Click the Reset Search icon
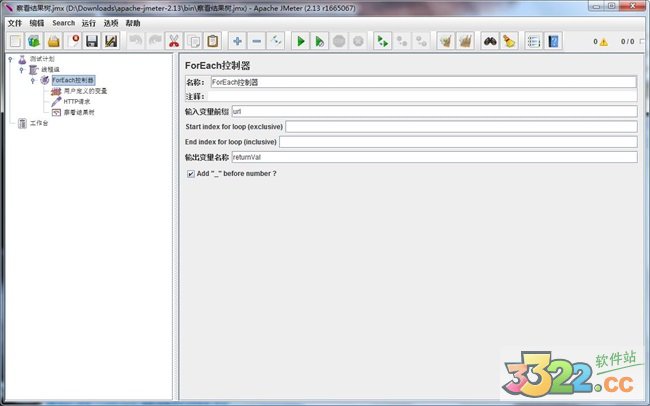 pos(509,41)
